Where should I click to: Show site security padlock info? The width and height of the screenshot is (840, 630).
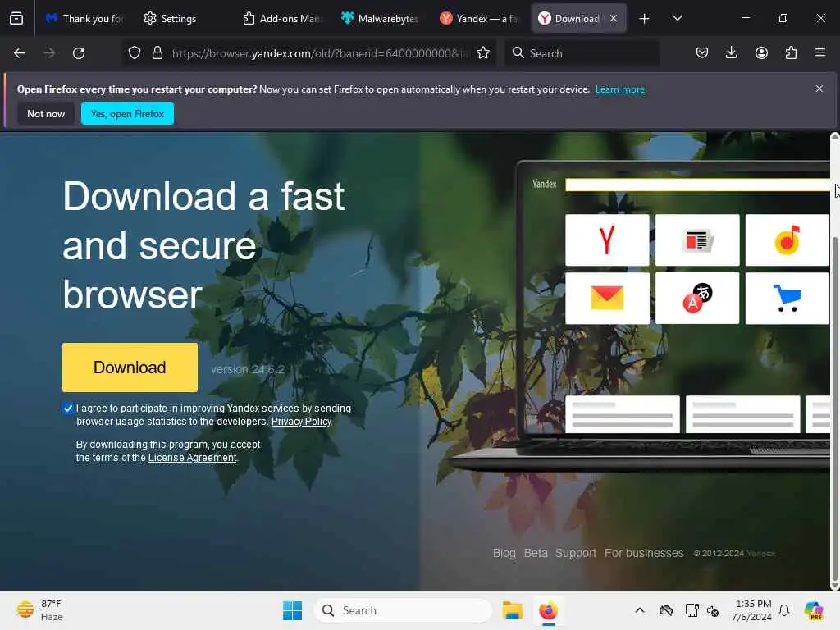(157, 53)
